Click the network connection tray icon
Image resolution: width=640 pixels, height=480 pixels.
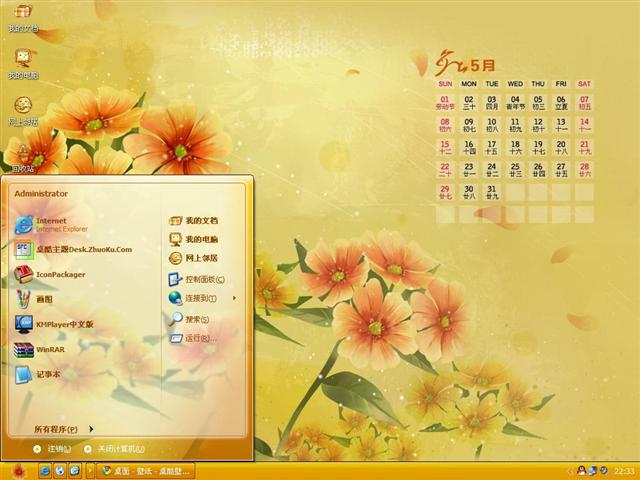coord(592,471)
